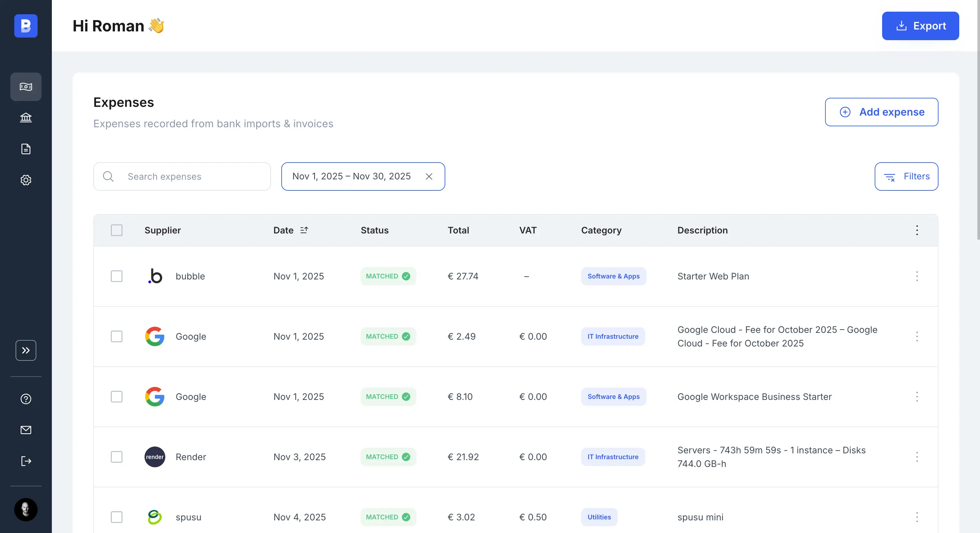980x533 pixels.
Task: Expand the sidebar with the chevron button
Action: (26, 350)
